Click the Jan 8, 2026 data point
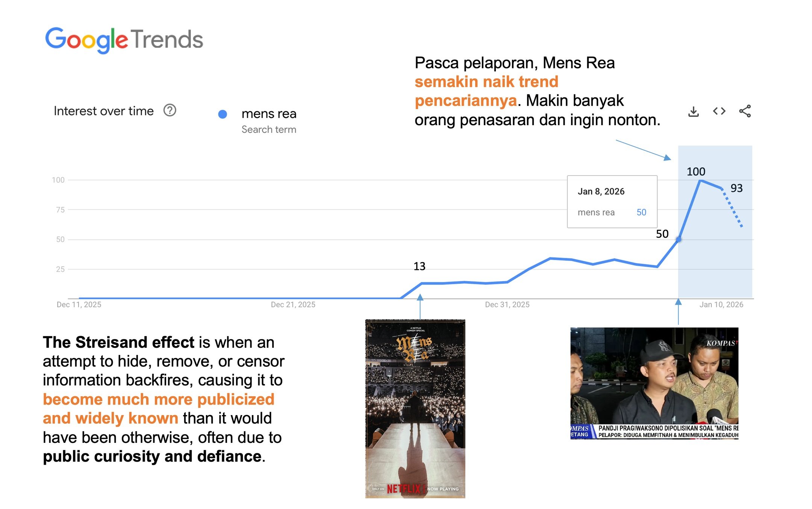 coord(679,239)
